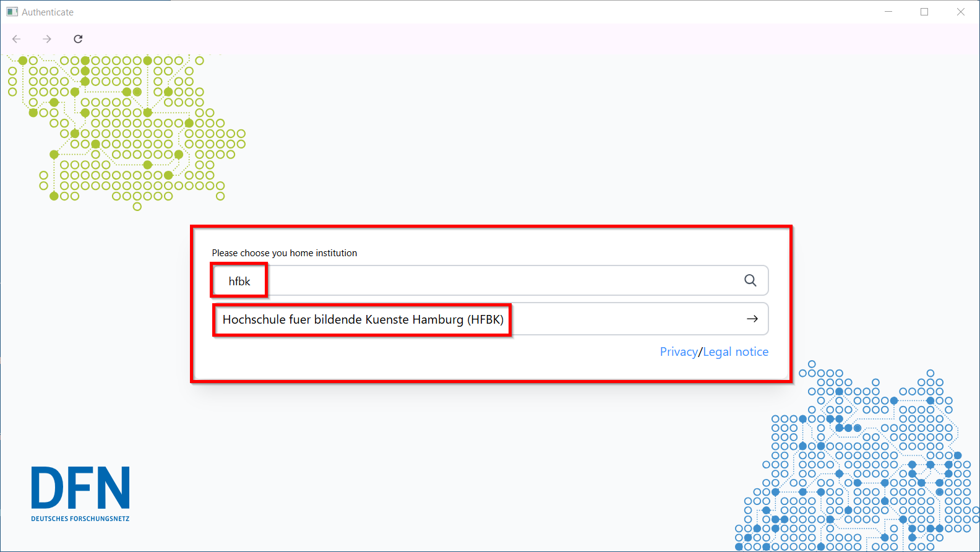This screenshot has width=980, height=552.
Task: Select Hochschule fuer bildende Kuenste Hamburg (HFBK)
Action: (x=490, y=319)
